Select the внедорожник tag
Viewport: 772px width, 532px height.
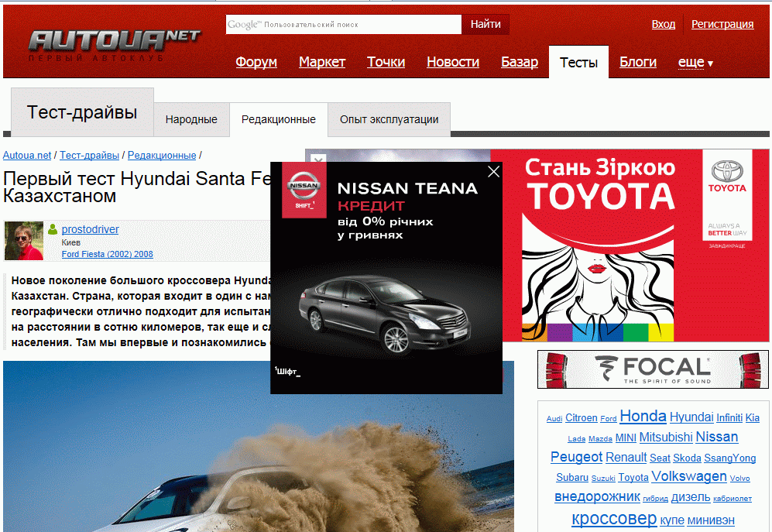[x=597, y=496]
